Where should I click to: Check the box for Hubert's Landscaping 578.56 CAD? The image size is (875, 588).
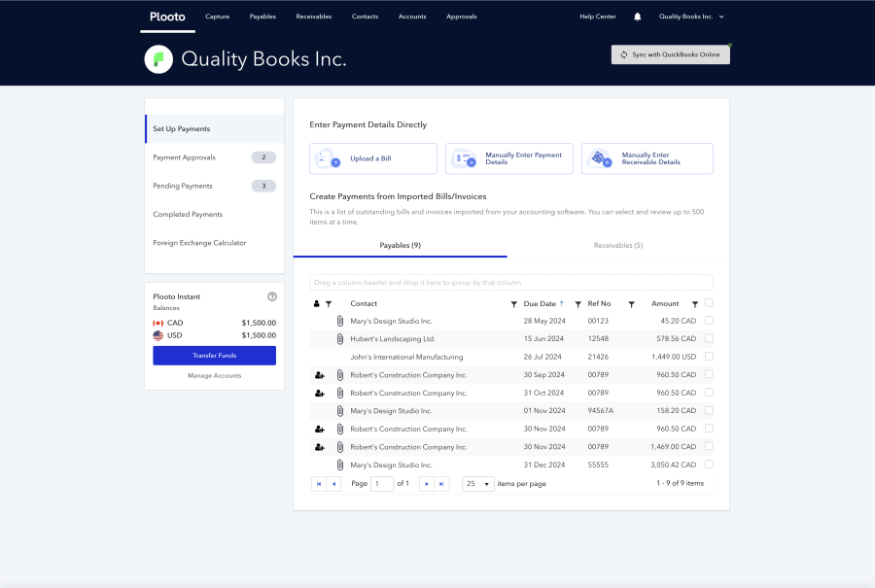pos(709,338)
